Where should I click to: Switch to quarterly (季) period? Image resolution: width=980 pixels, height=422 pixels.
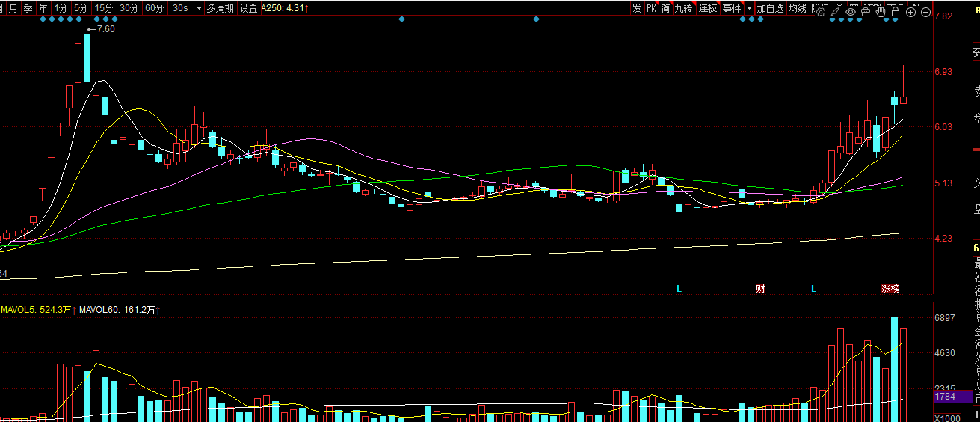[x=28, y=8]
